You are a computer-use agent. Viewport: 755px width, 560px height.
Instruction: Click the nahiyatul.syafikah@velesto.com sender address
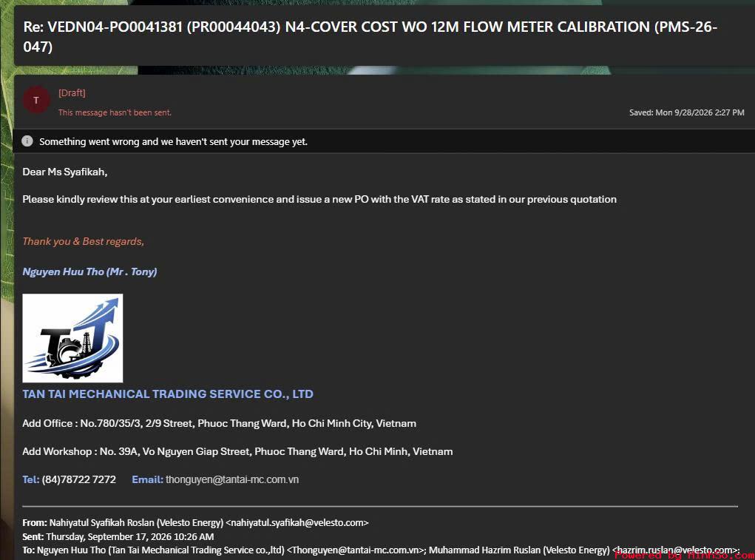(x=297, y=522)
